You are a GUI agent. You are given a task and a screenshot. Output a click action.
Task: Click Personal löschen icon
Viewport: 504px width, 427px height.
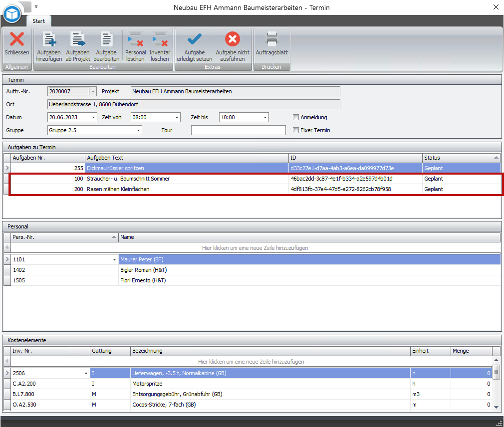135,39
